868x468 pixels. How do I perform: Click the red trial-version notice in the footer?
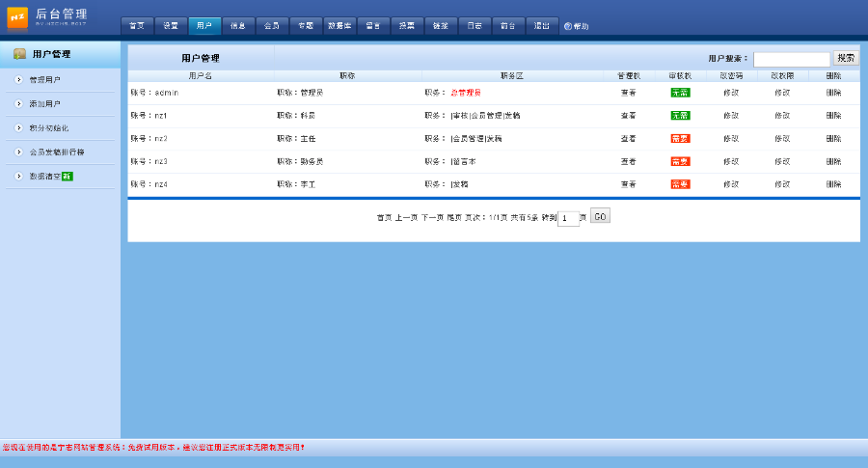click(153, 447)
